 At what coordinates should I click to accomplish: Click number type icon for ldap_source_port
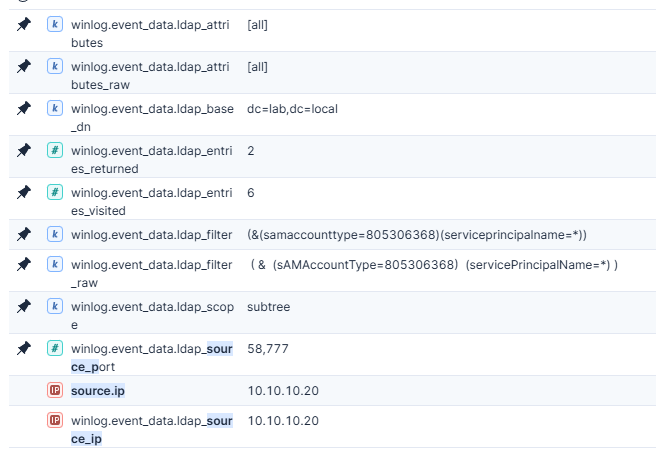[x=55, y=348]
